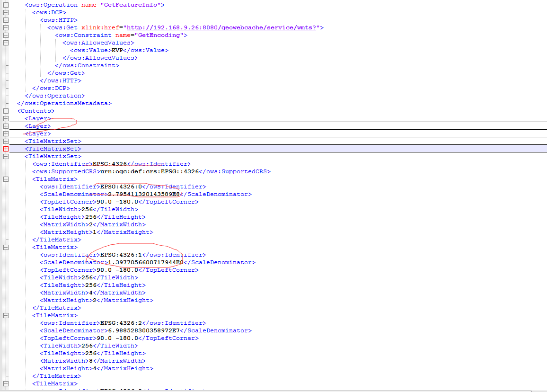
Task: Collapse the GetEncoding ows:Constraint fold marker
Action: (x=6, y=35)
